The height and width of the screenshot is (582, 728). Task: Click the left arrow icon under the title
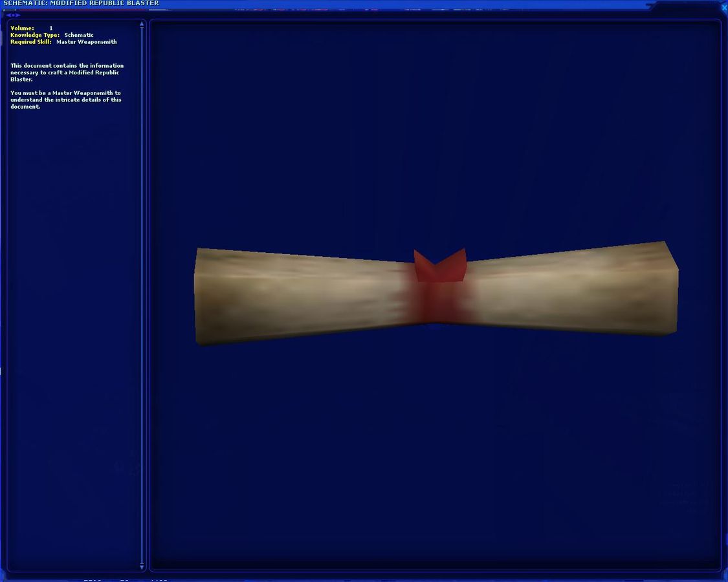click(x=8, y=15)
